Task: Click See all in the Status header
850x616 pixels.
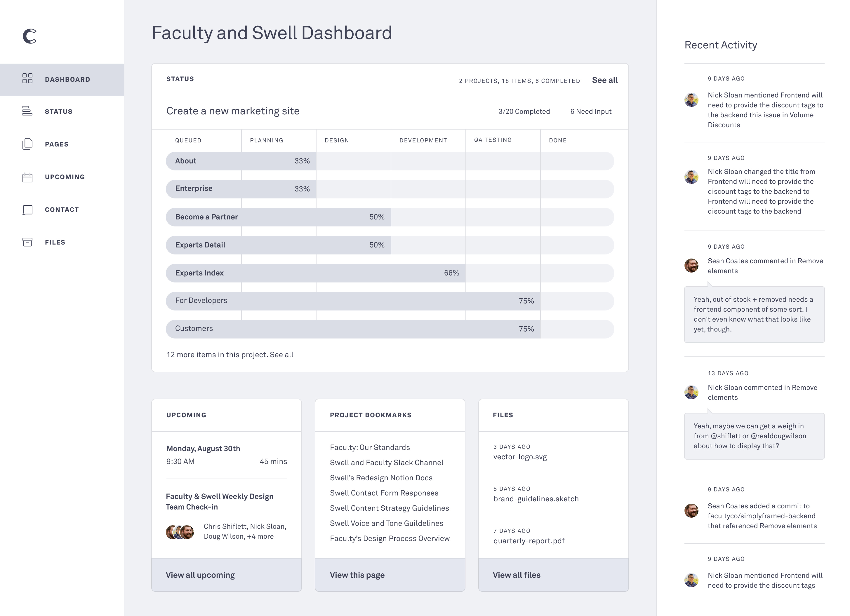Action: [604, 80]
